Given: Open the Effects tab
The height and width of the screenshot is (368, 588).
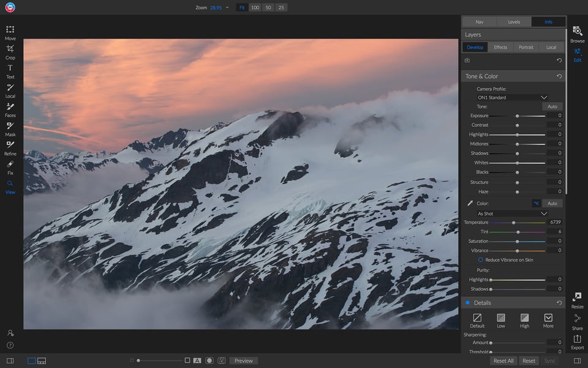Looking at the screenshot, I should coord(500,47).
